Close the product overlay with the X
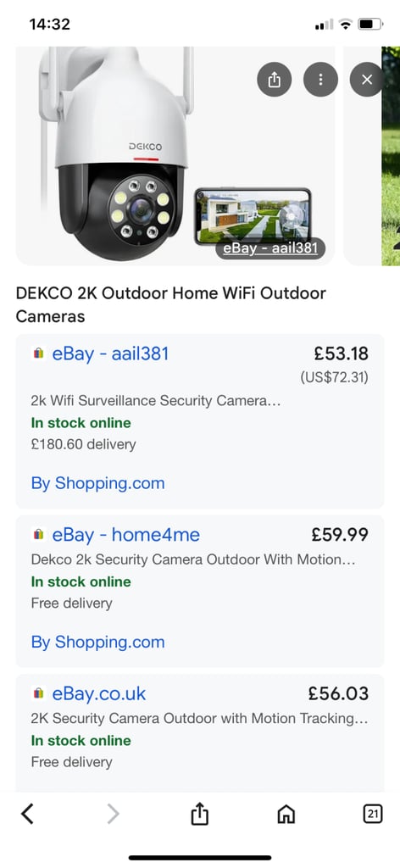The width and height of the screenshot is (400, 868). [x=367, y=81]
